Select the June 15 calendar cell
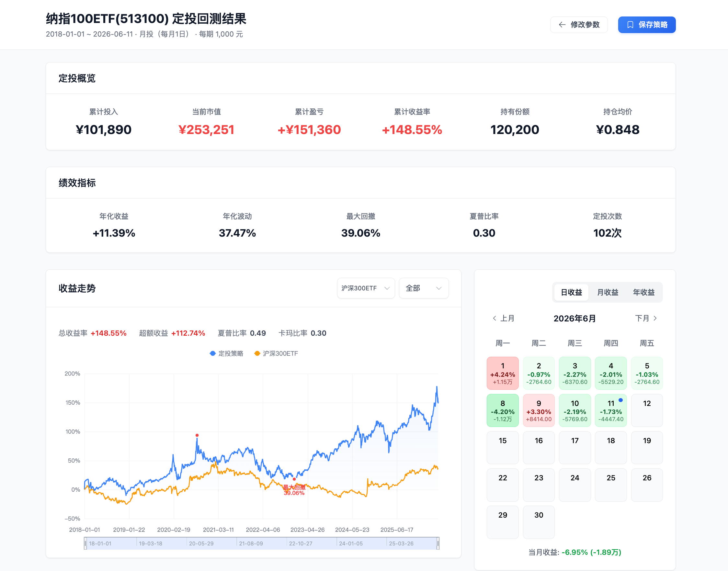This screenshot has height=571, width=728. (502, 447)
